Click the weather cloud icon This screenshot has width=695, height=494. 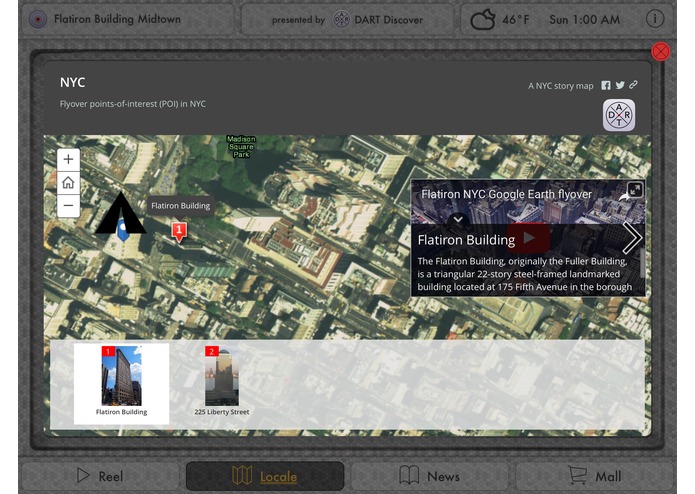[x=482, y=20]
